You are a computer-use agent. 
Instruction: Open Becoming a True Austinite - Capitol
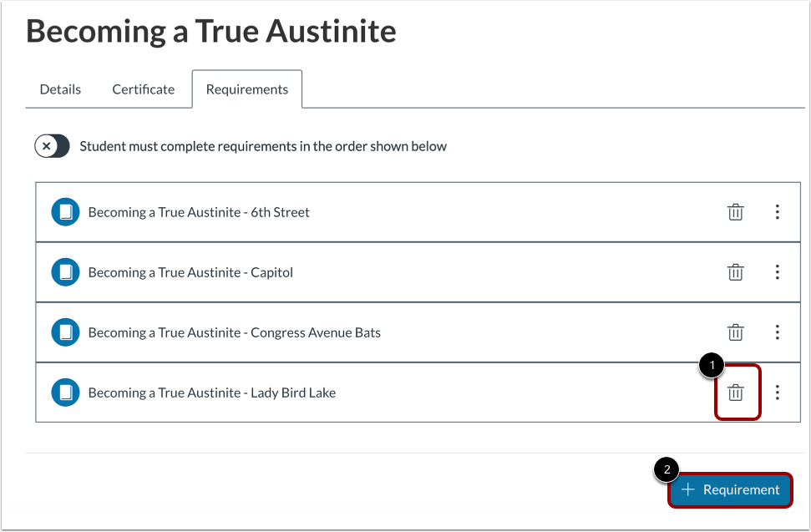[x=190, y=272]
